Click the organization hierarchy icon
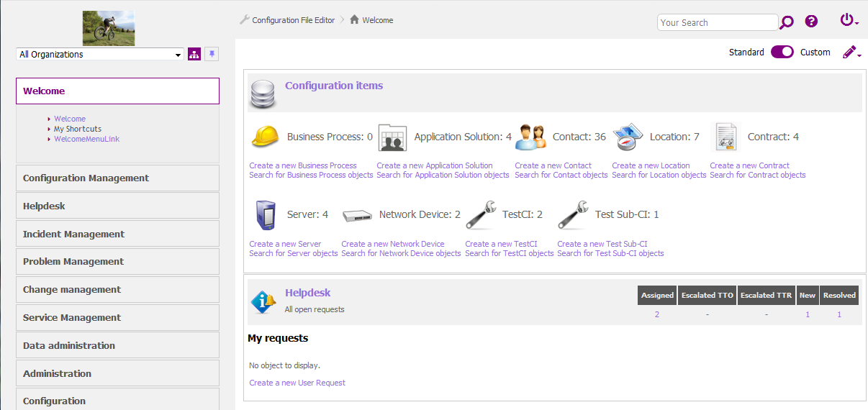The image size is (868, 410). [x=194, y=55]
